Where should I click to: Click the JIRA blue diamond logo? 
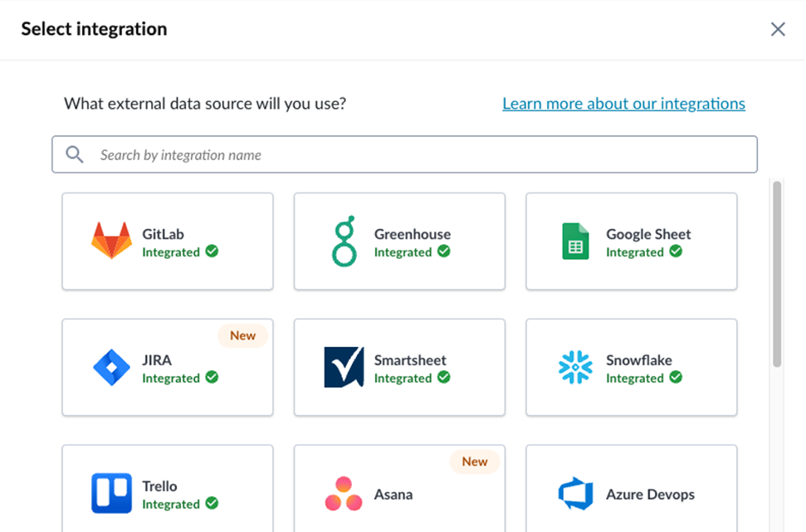(111, 367)
